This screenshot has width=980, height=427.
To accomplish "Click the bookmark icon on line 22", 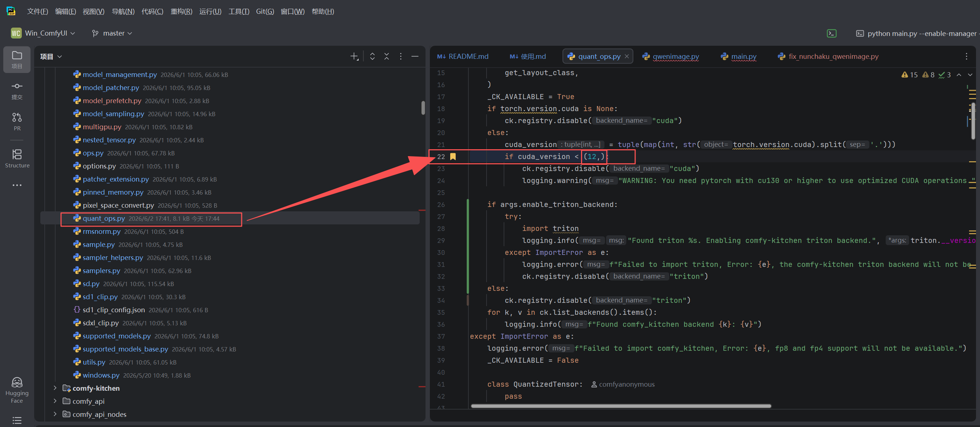I will click(453, 156).
